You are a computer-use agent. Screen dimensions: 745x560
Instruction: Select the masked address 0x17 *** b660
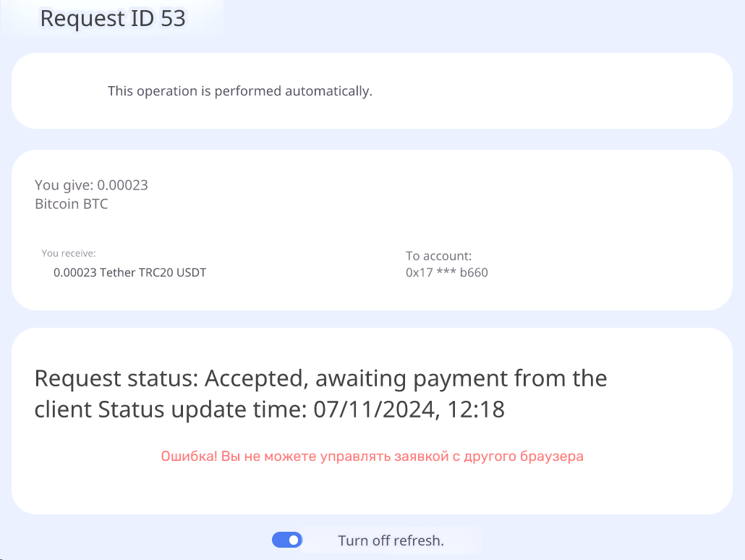446,273
